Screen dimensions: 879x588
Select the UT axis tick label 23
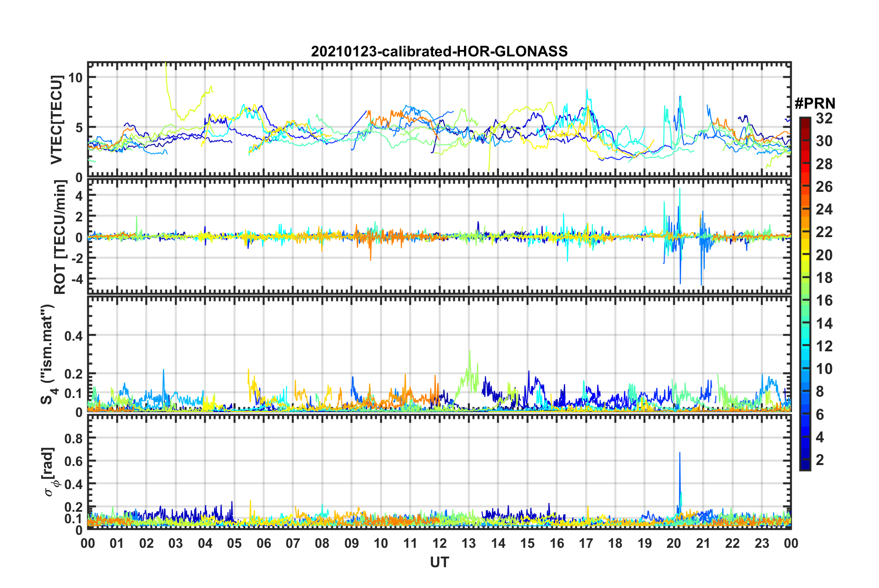[762, 543]
